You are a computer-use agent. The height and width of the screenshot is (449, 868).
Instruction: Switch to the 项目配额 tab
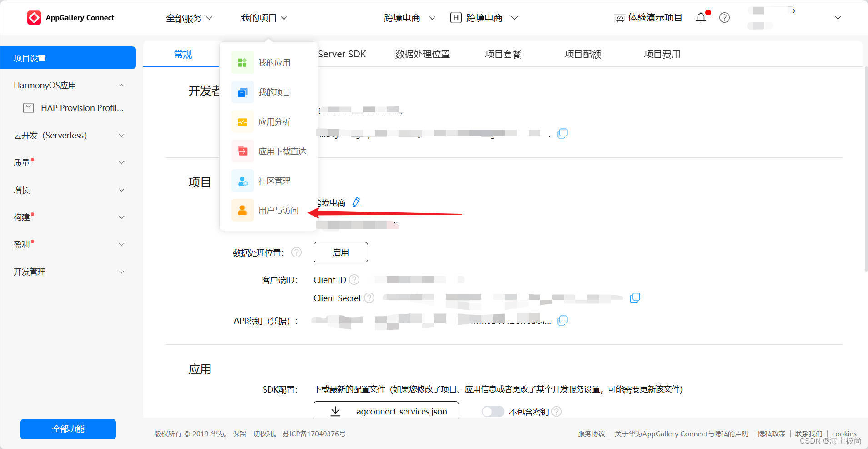coord(583,54)
